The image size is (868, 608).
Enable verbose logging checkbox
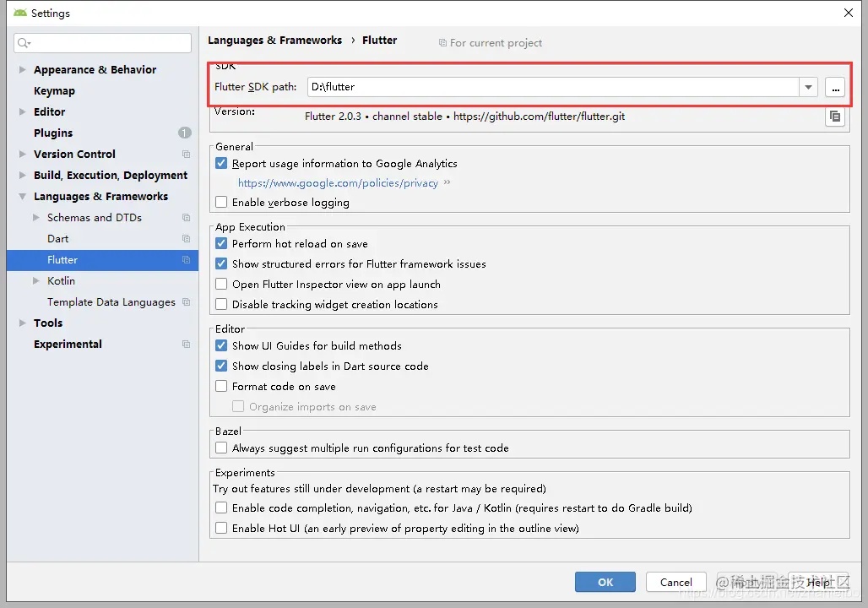(221, 203)
